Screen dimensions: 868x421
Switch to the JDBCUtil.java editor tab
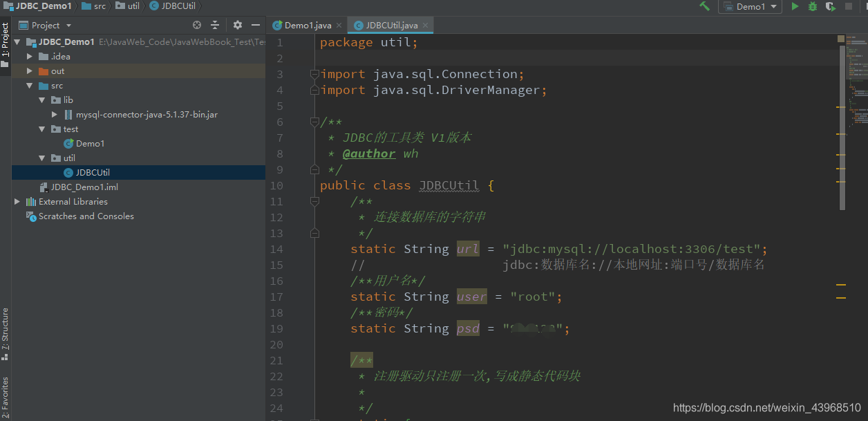[x=392, y=26]
